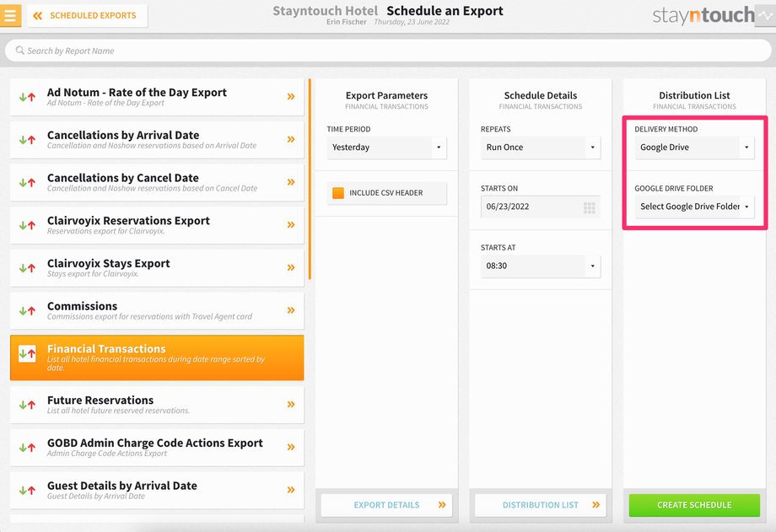Viewport: 776px width, 532px height.
Task: Click export arrows icon for GOBD Admin Charge Code
Action: tap(27, 448)
